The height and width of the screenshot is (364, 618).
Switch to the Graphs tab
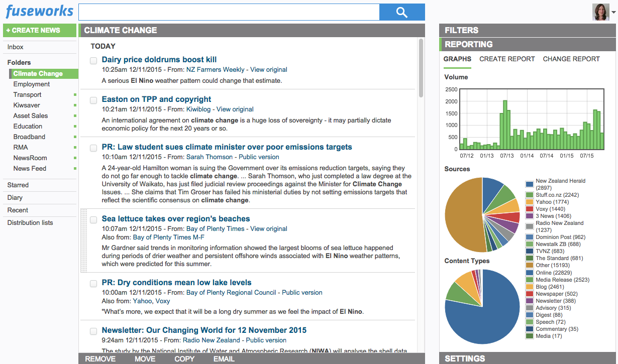pos(457,59)
